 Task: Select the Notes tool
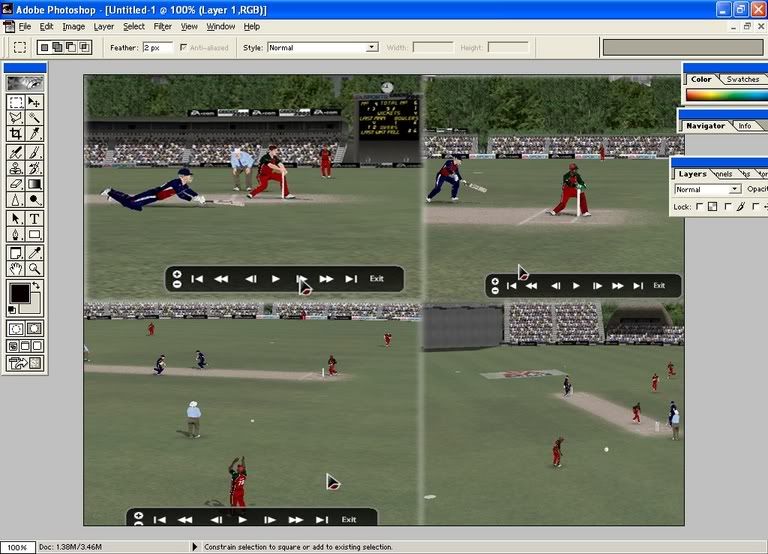(16, 253)
